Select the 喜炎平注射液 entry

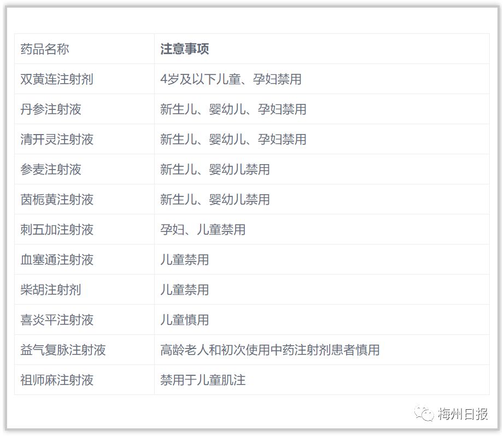point(57,320)
